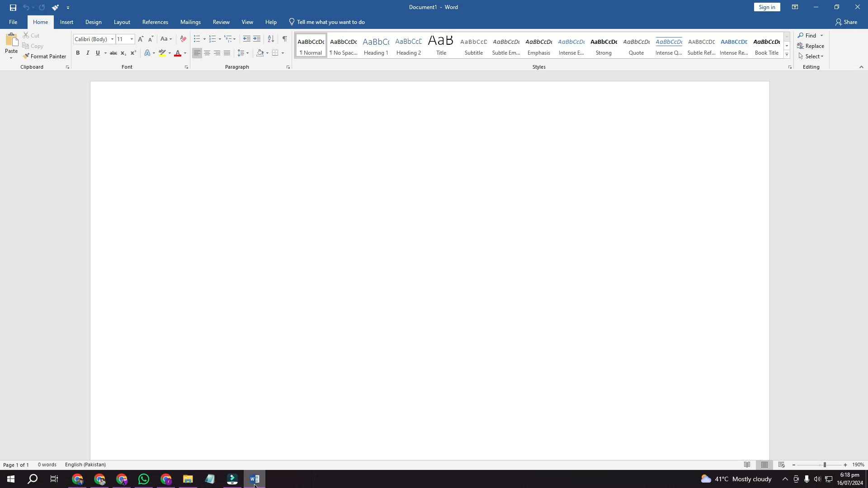The height and width of the screenshot is (488, 868).
Task: Click the zoom slider handle
Action: point(825,465)
